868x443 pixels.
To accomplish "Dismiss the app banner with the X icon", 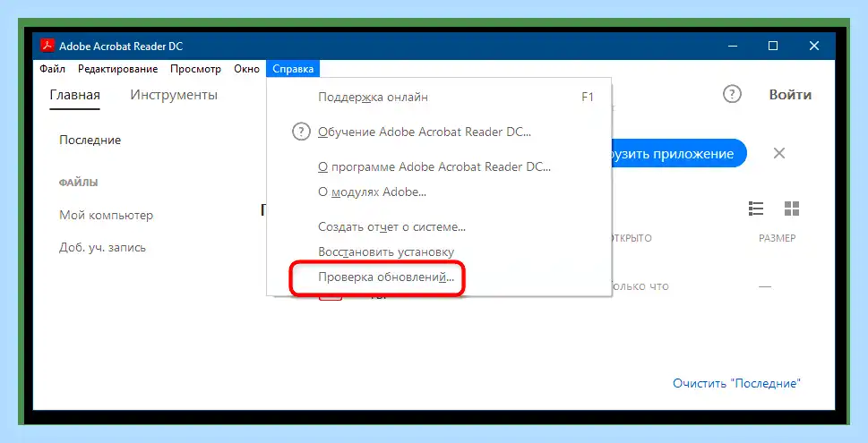I will point(779,153).
